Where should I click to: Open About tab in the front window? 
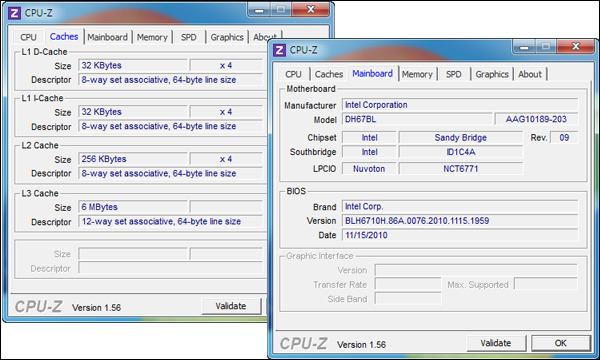530,74
